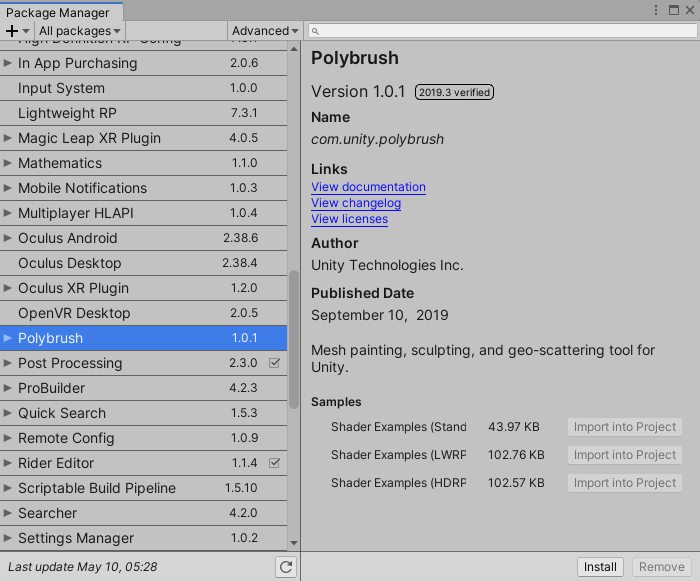Open the dropdown arrow next to the plus icon
The height and width of the screenshot is (581, 700).
tap(26, 31)
